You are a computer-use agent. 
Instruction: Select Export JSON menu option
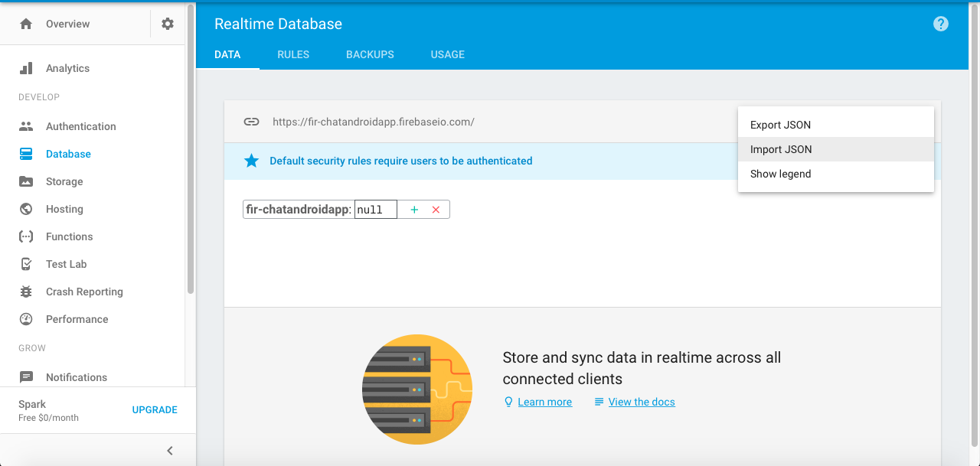(780, 125)
